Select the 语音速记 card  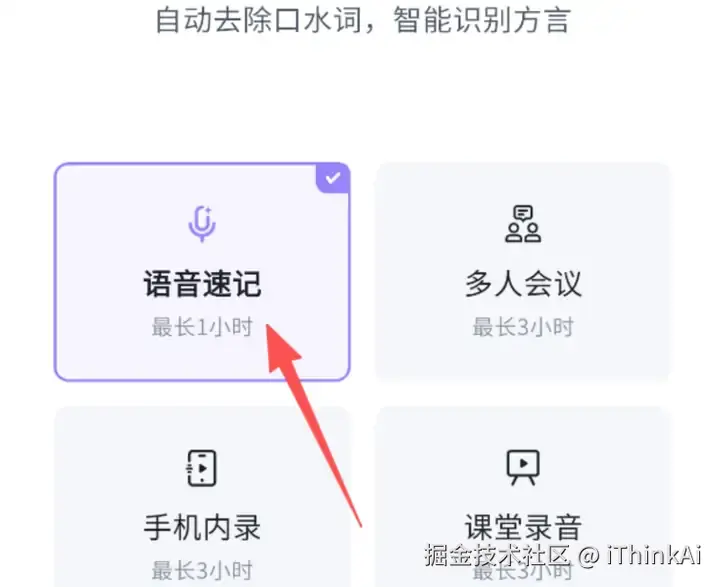(x=202, y=272)
